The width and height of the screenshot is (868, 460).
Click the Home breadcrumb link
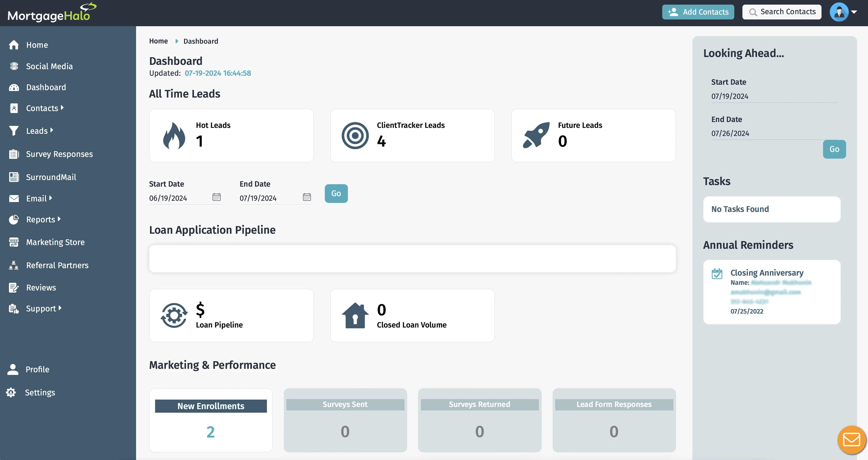coord(158,41)
